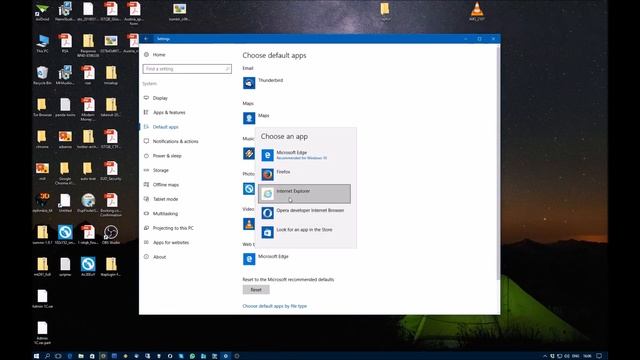Viewport: 640px width, 360px height.
Task: Click the Music player default app icon
Action: pos(249,153)
